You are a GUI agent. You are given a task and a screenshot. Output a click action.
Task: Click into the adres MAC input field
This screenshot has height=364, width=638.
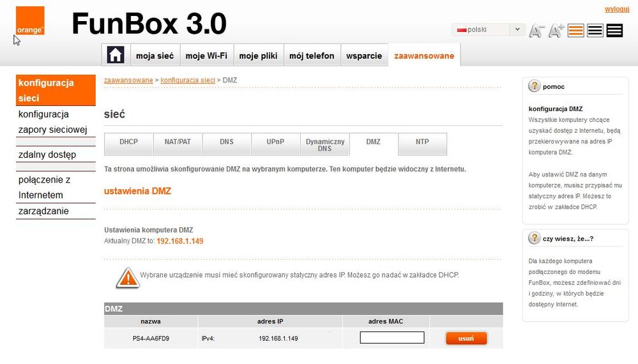point(392,338)
